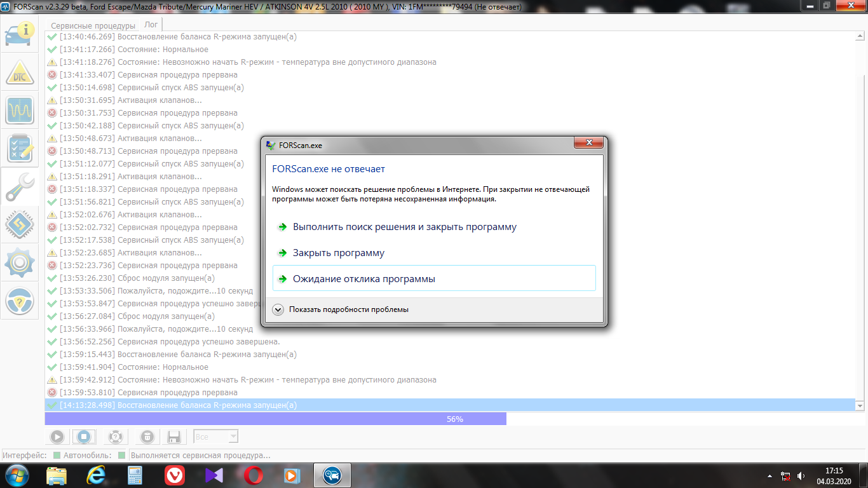The width and height of the screenshot is (868, 488).
Task: Open the tests checklist section icon
Action: pos(20,149)
